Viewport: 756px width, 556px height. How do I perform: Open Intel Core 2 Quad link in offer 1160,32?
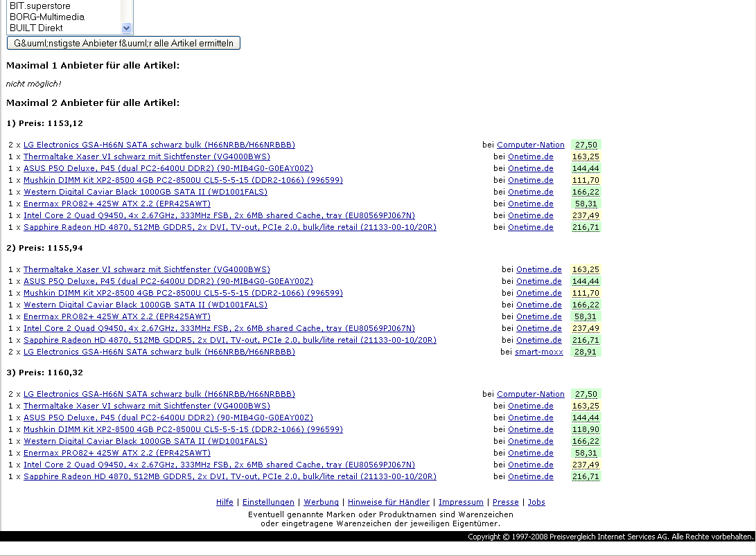coord(220,465)
